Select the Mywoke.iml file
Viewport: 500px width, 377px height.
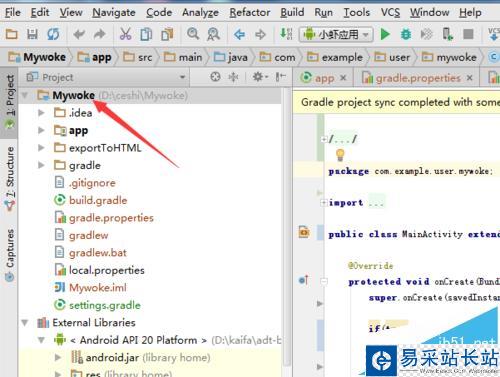90,288
